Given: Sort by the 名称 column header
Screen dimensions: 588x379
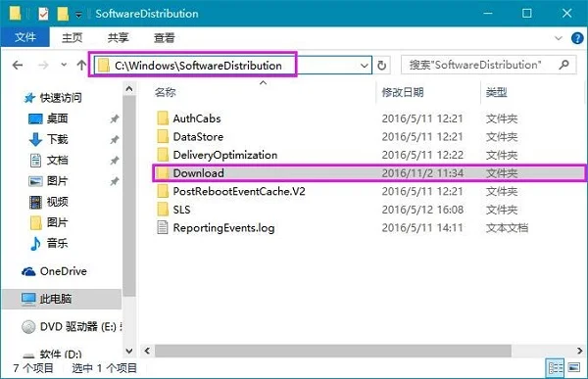Looking at the screenshot, I should pos(165,92).
